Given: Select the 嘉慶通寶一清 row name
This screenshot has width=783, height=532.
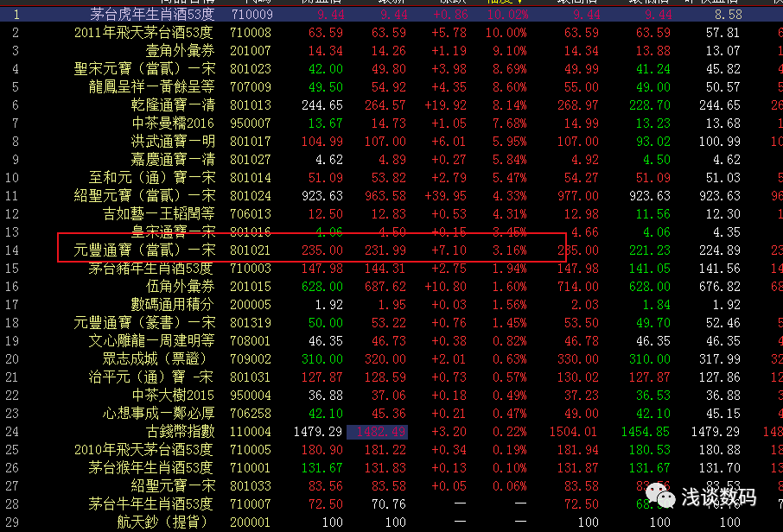Looking at the screenshot, I should (173, 160).
